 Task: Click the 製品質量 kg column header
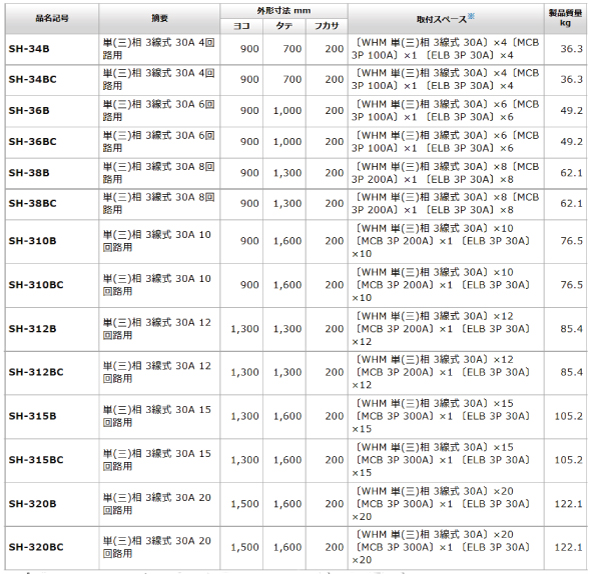565,18
